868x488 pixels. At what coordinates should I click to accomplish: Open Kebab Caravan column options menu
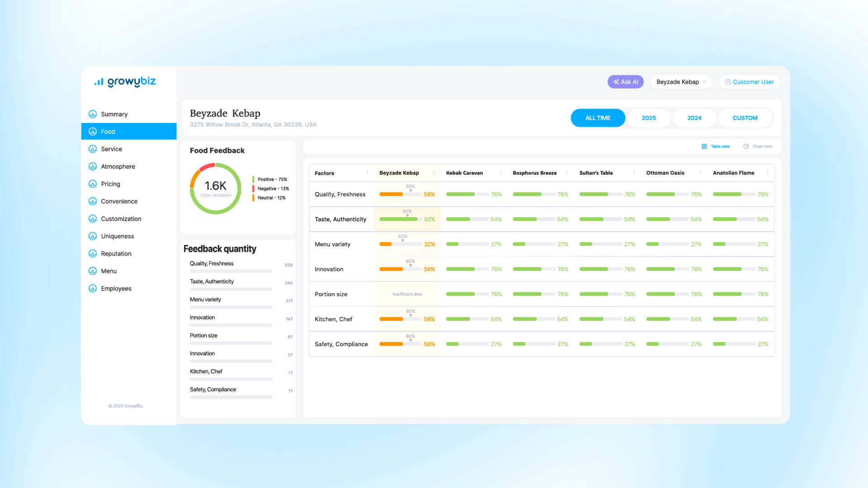(x=500, y=173)
